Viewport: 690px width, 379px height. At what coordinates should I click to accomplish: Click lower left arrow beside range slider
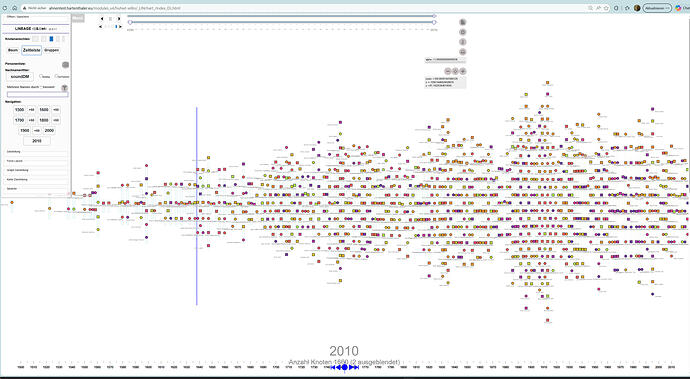100,26
